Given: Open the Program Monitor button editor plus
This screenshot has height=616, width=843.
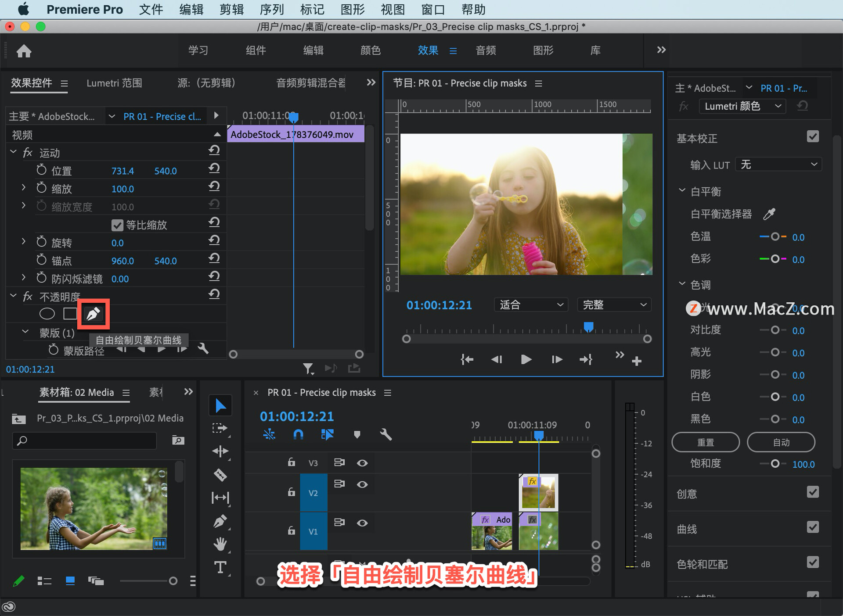Looking at the screenshot, I should 637,361.
